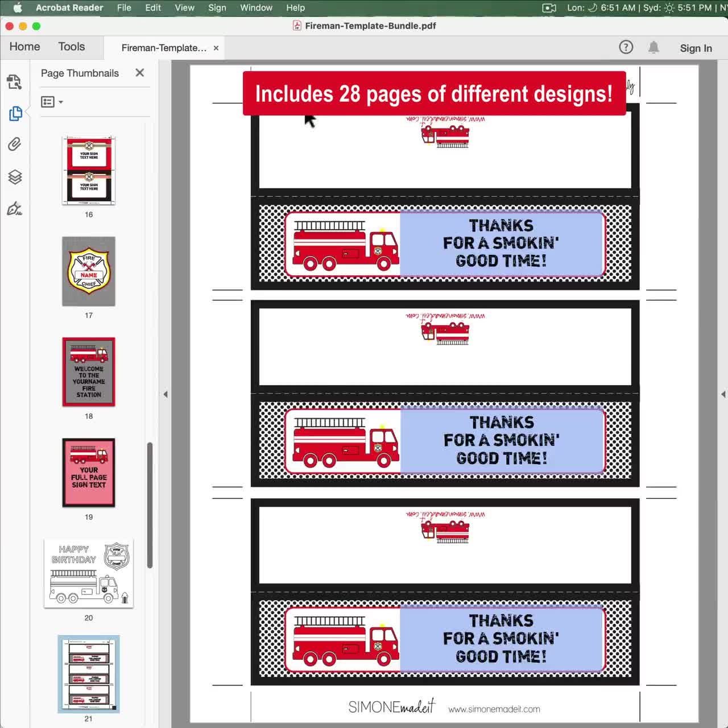The width and height of the screenshot is (728, 728).
Task: Go to the Home tab
Action: pos(25,47)
